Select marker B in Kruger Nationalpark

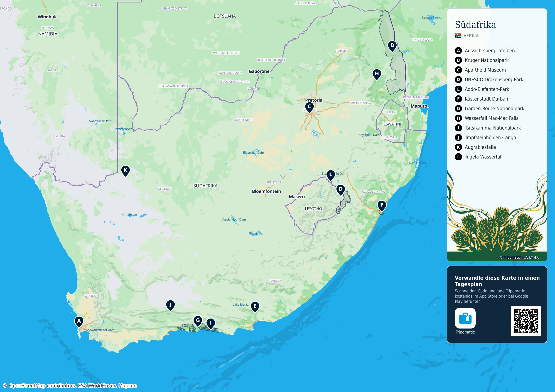click(x=392, y=46)
